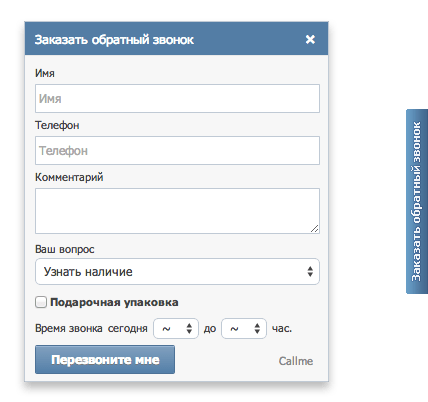This screenshot has width=428, height=402.
Task: Open the Callme link
Action: pos(296,361)
